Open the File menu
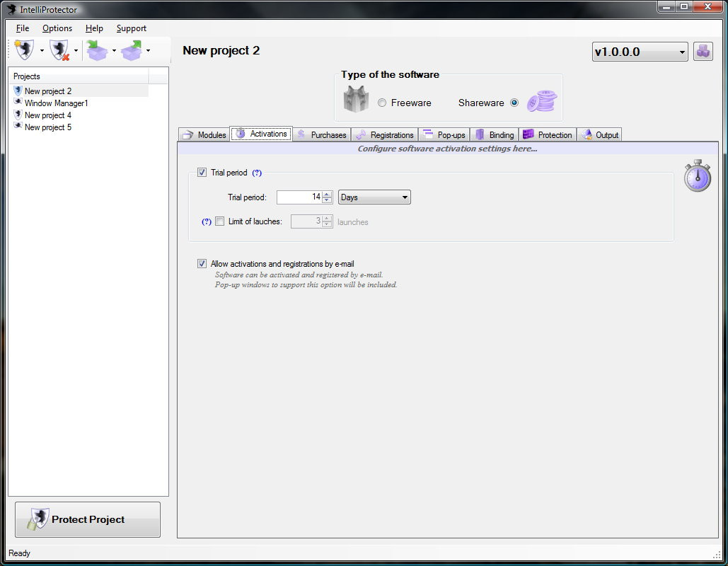Image resolution: width=728 pixels, height=566 pixels. coord(23,28)
